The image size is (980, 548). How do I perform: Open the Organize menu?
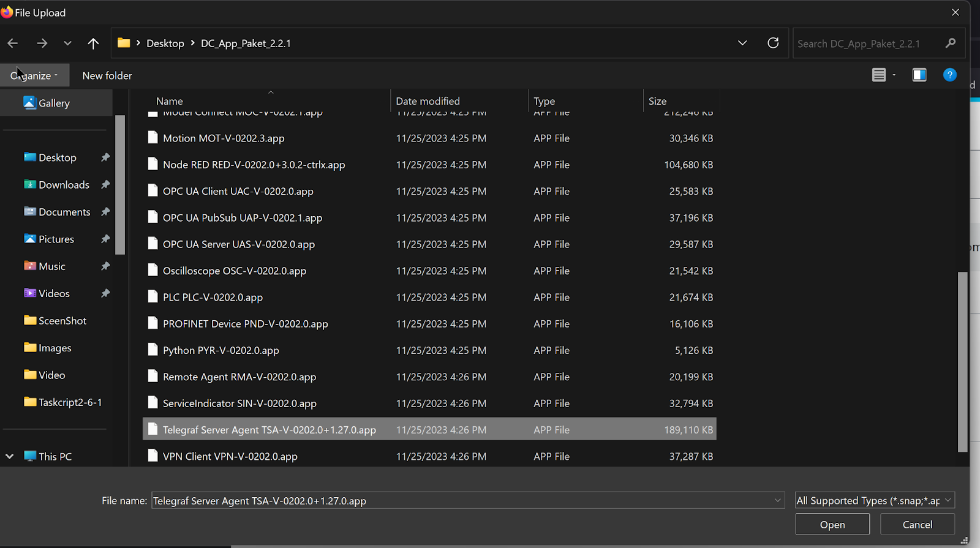coord(34,75)
